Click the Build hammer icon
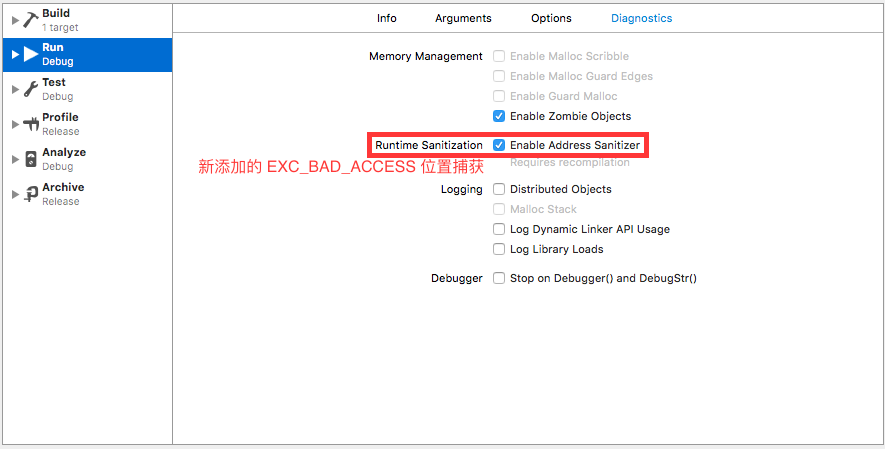 pyautogui.click(x=31, y=20)
